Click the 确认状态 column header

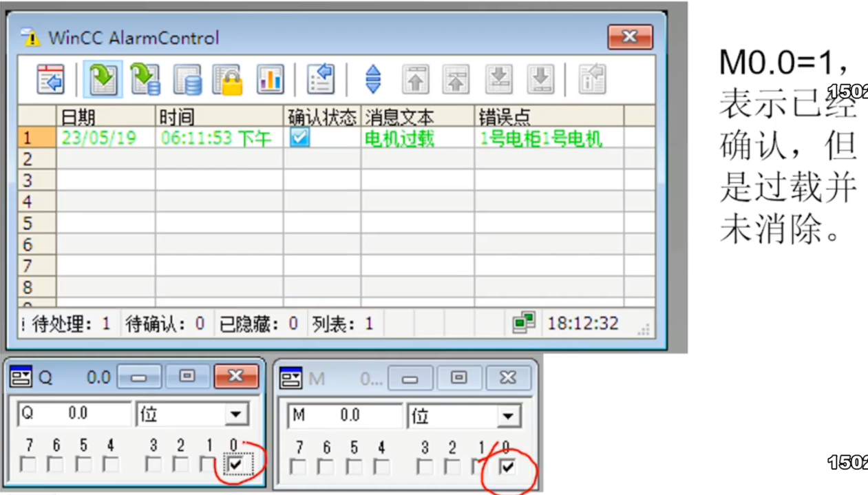(322, 116)
